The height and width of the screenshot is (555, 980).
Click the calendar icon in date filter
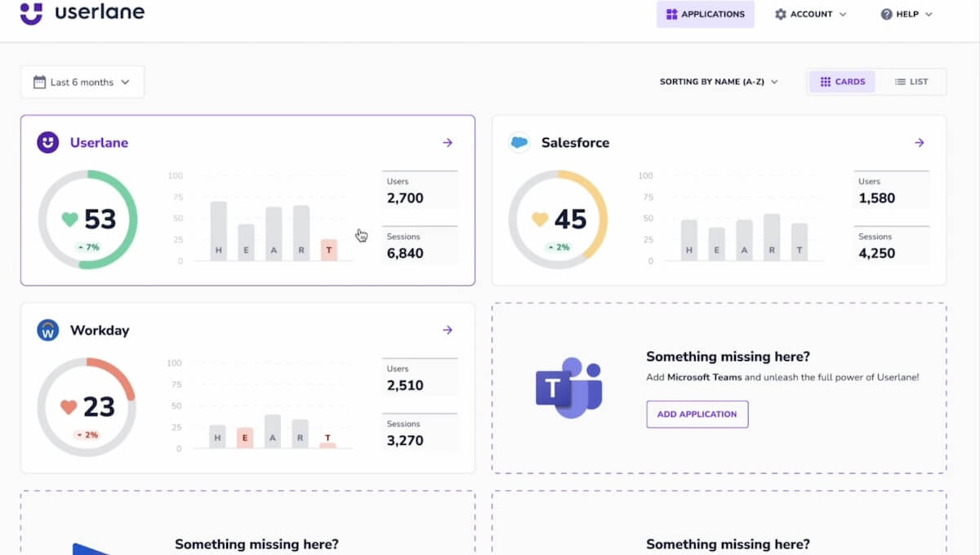point(39,82)
